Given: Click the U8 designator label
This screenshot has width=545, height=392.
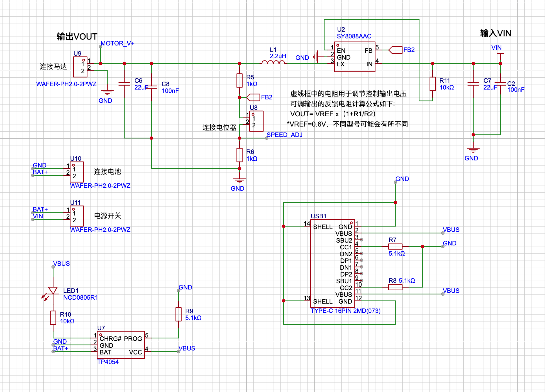Looking at the screenshot, I should pos(254,108).
